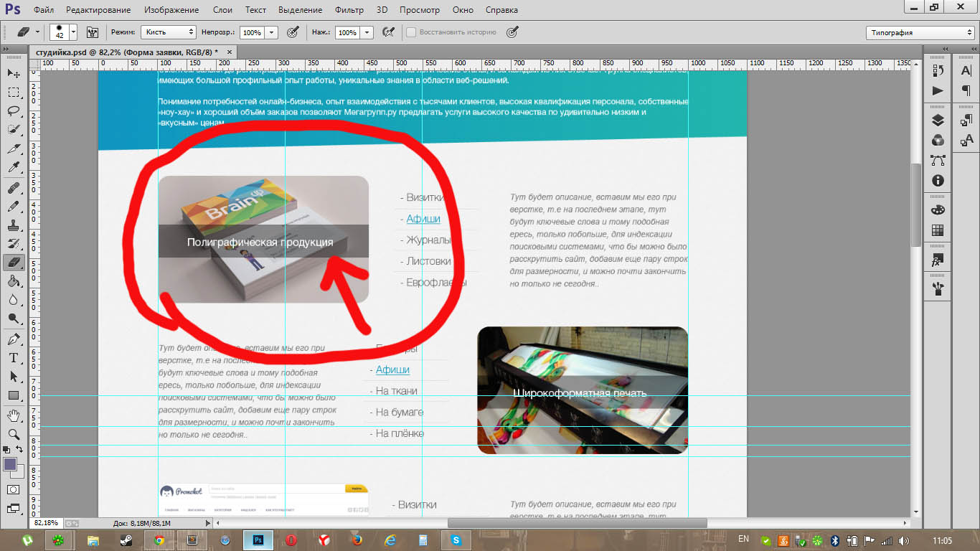Image resolution: width=980 pixels, height=551 pixels.
Task: Select the Move tool
Action: click(x=14, y=73)
